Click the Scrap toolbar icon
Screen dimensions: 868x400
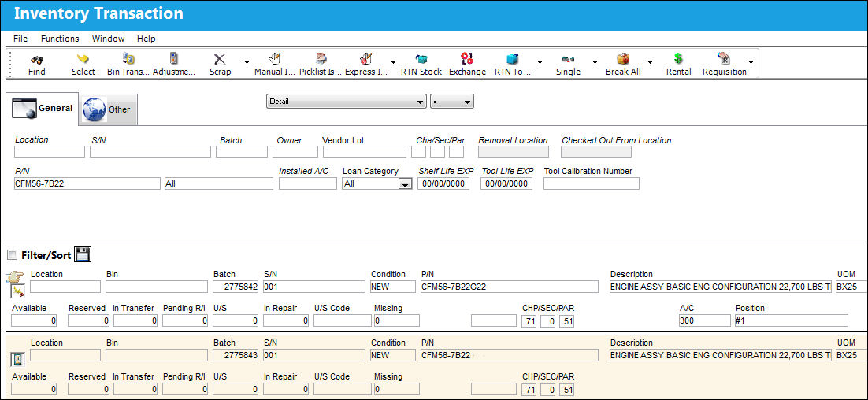pyautogui.click(x=220, y=59)
